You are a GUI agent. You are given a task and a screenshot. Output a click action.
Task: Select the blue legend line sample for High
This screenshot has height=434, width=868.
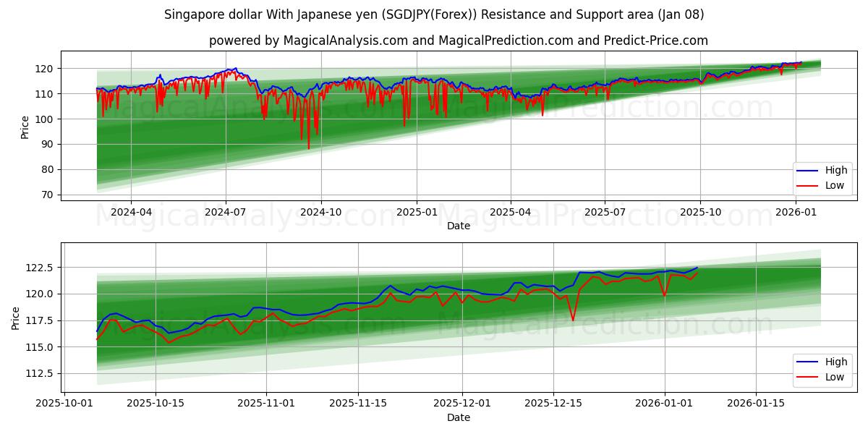809,171
